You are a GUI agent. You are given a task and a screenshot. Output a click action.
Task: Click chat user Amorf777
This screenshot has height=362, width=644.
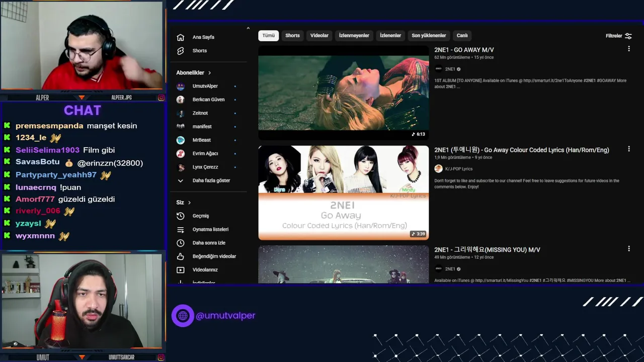click(35, 199)
